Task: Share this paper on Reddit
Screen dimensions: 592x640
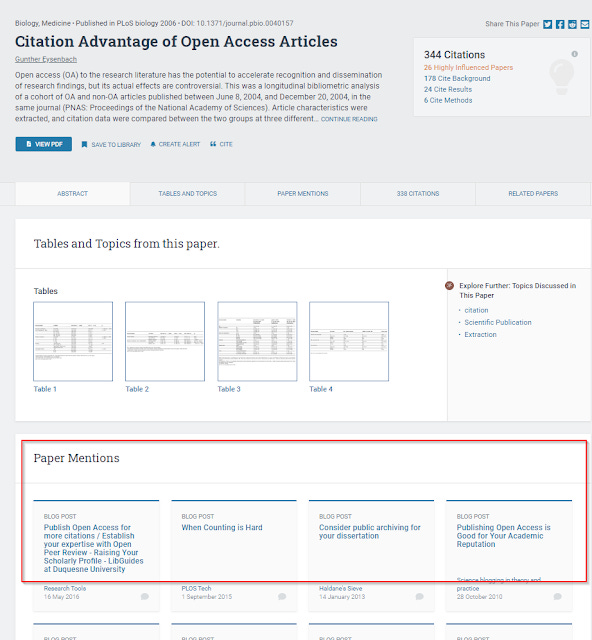Action: tap(572, 24)
